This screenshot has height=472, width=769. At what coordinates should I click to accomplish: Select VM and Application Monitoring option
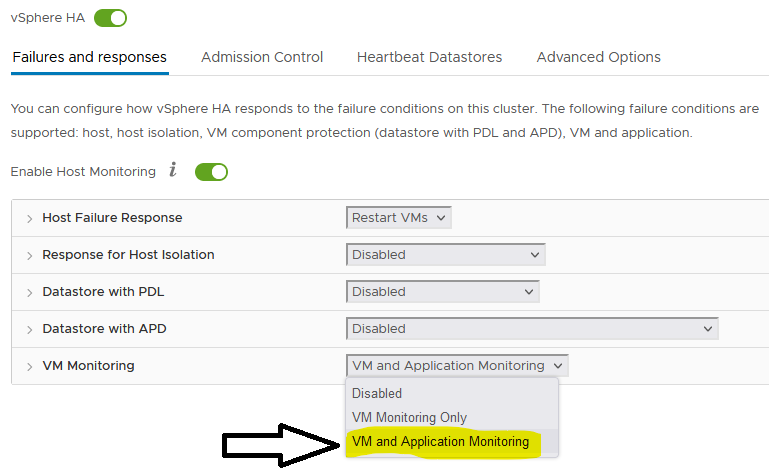tap(440, 442)
